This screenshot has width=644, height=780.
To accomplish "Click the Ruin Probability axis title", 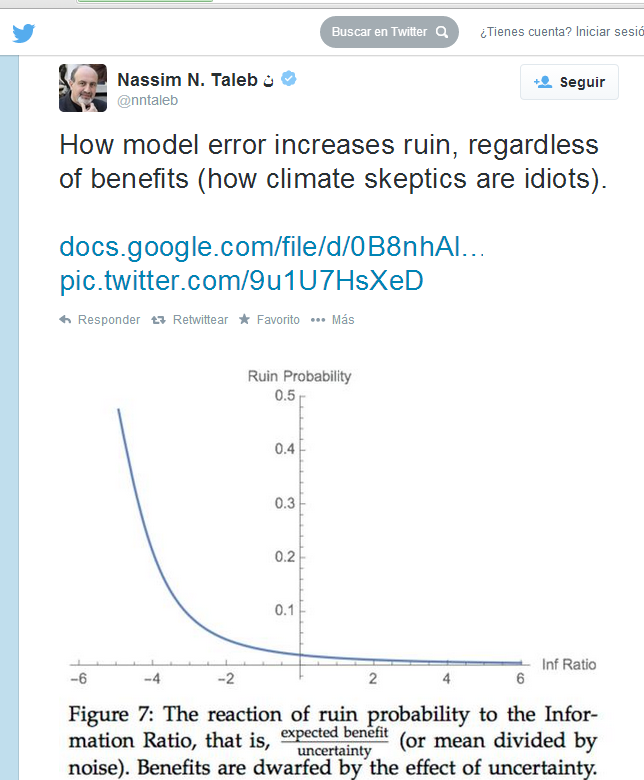I will click(x=300, y=376).
